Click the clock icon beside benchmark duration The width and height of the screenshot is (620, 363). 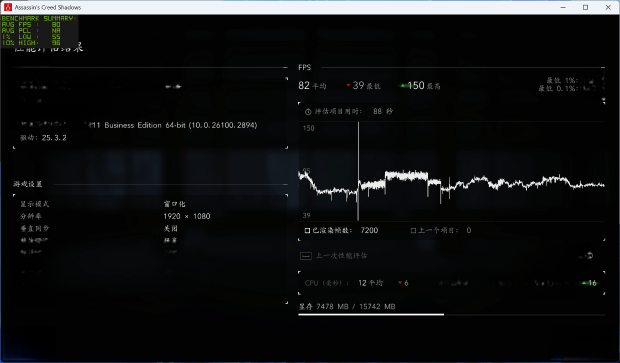(x=308, y=112)
